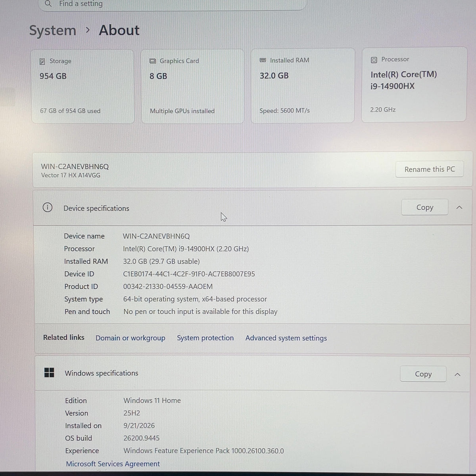Click the OS build 26200.9445
This screenshot has width=476, height=476.
[142, 438]
